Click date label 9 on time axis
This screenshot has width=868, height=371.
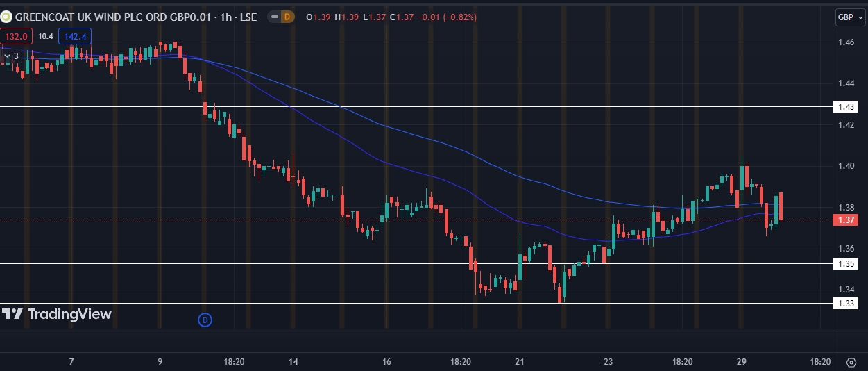point(160,362)
